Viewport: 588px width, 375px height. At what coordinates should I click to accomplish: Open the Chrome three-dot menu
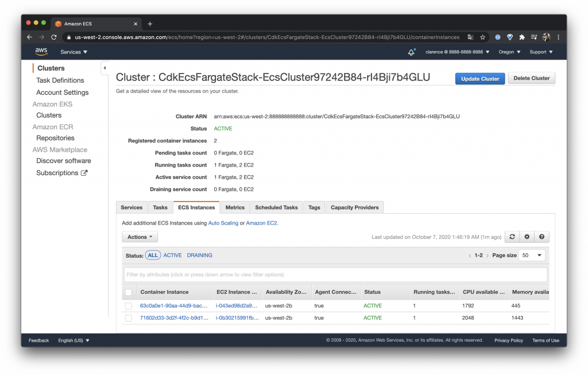(x=558, y=37)
